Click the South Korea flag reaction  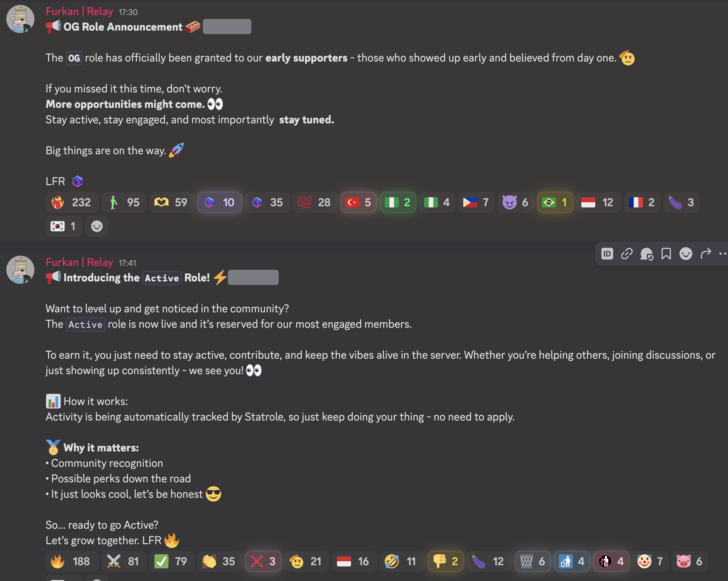pyautogui.click(x=64, y=226)
